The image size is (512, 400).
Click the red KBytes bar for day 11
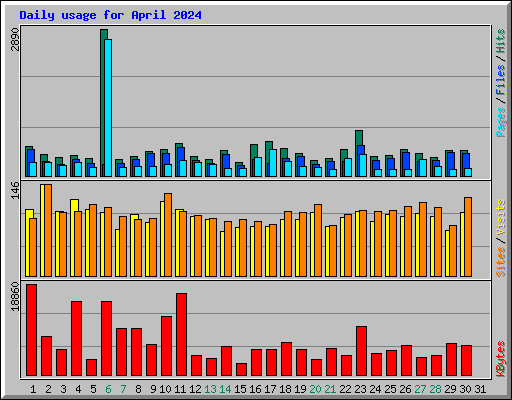(181, 335)
